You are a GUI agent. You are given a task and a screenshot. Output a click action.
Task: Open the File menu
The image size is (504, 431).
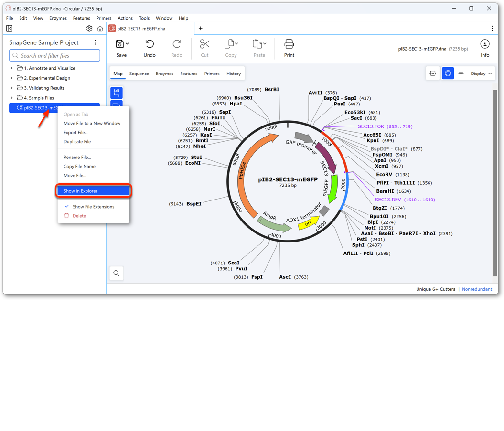pos(10,18)
